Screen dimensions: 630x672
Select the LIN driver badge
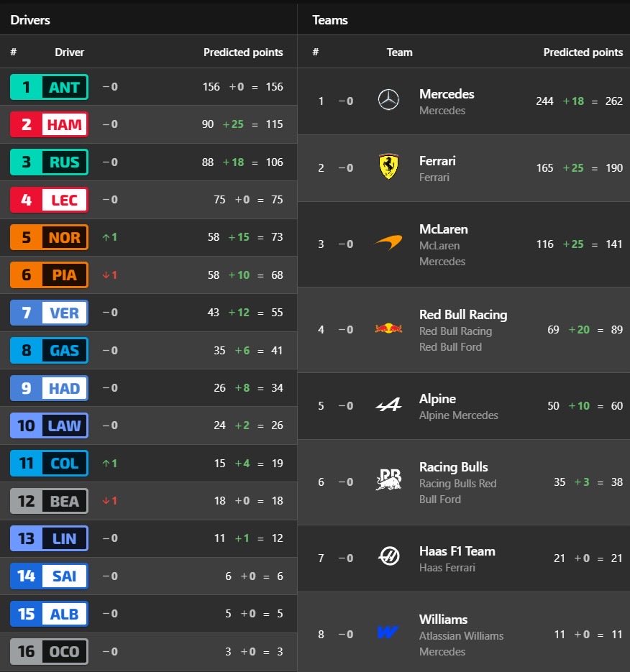[50, 538]
